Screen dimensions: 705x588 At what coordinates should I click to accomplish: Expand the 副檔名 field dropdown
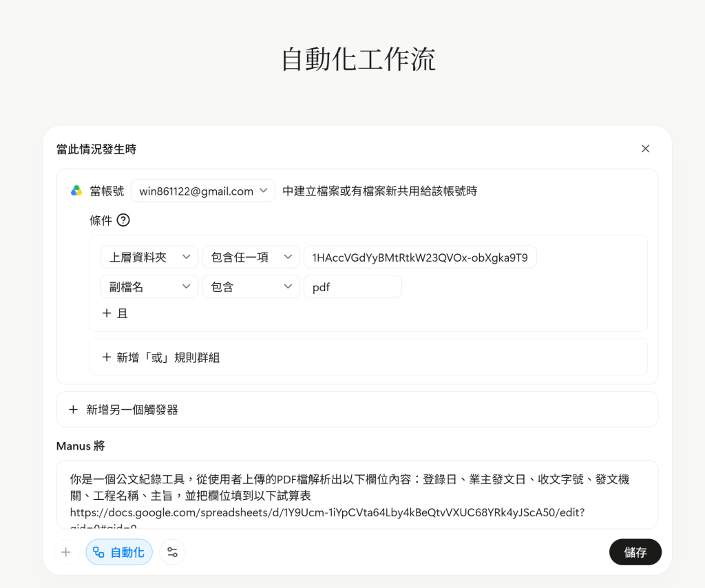(149, 287)
